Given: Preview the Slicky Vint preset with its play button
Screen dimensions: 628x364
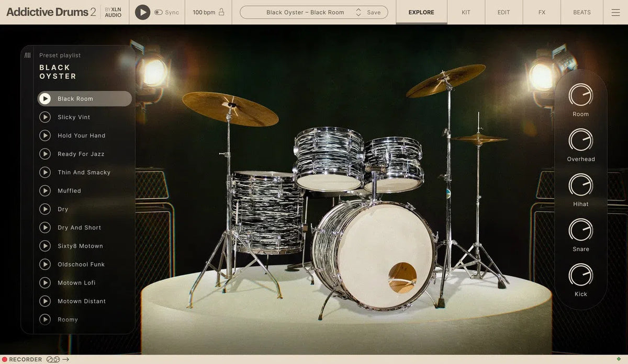Looking at the screenshot, I should pos(46,117).
